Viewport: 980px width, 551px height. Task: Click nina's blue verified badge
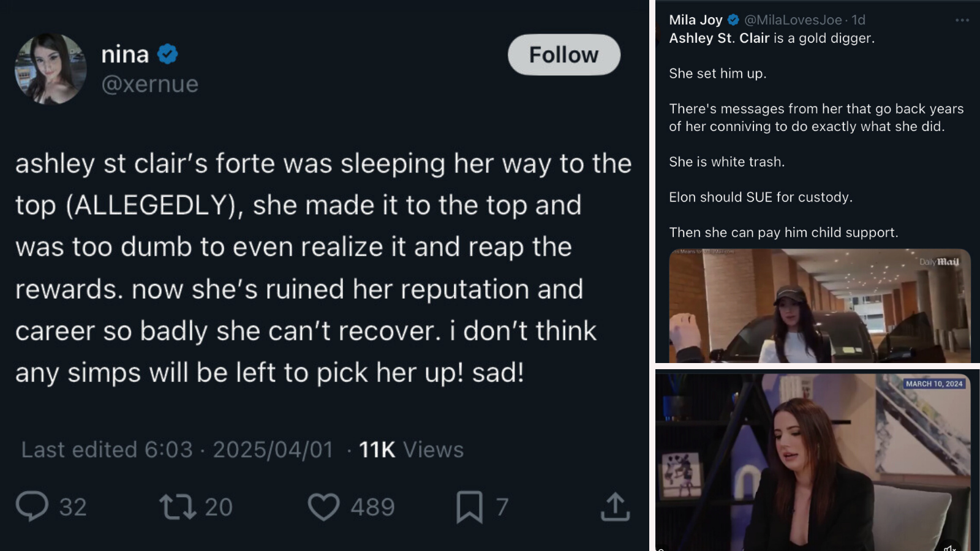click(x=168, y=54)
